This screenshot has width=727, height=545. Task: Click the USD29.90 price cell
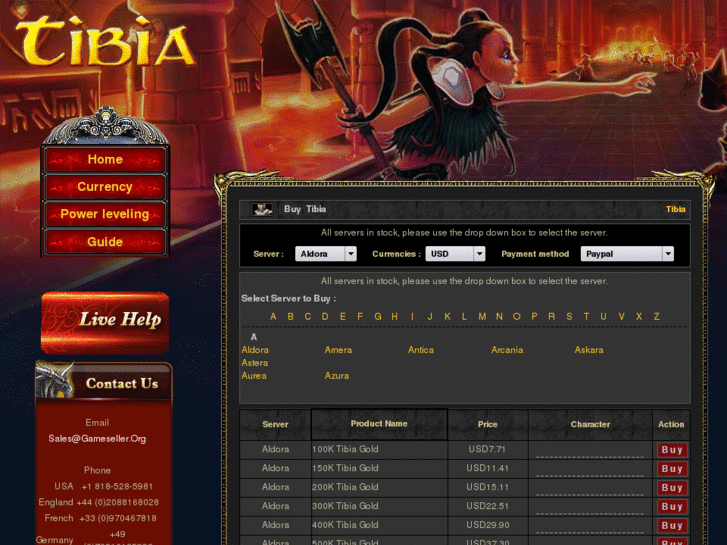tap(487, 525)
